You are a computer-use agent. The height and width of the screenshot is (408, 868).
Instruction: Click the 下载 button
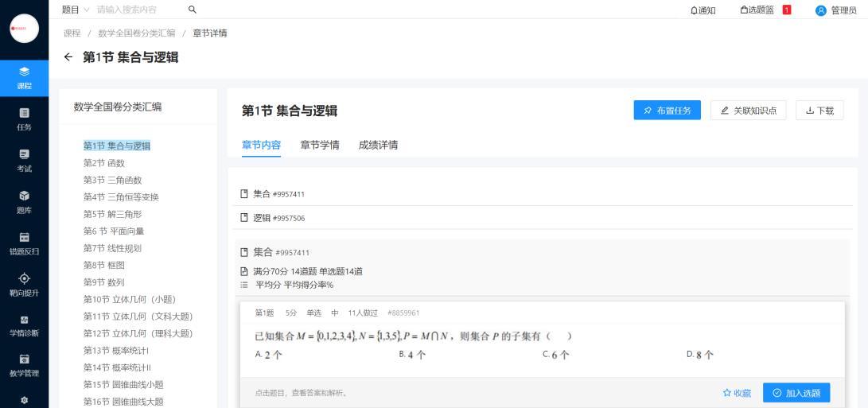819,111
